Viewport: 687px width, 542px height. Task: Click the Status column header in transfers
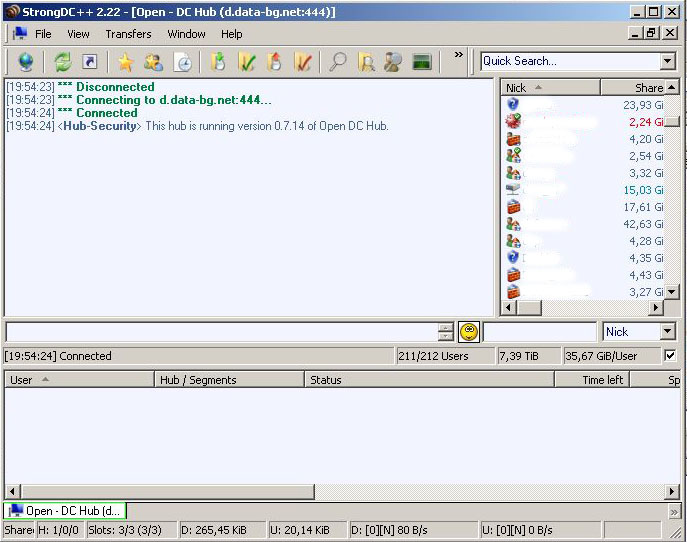click(x=429, y=379)
